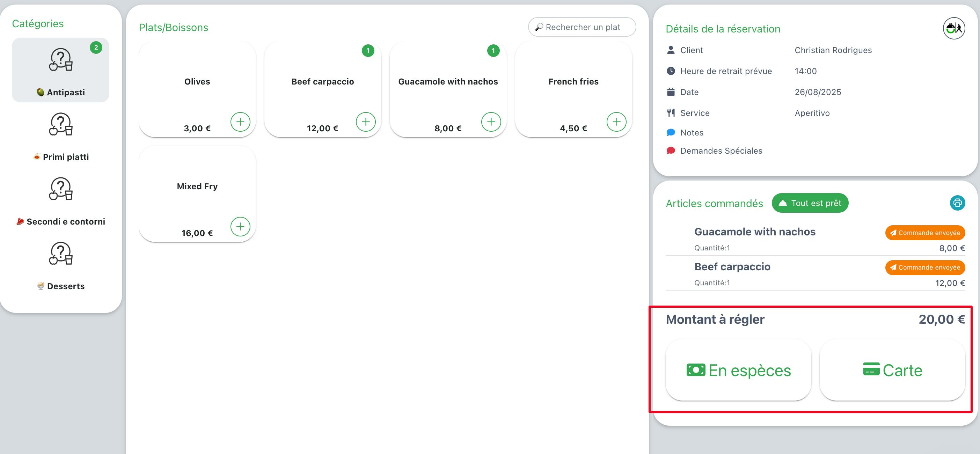This screenshot has width=980, height=454.
Task: Click the Desserts category icon
Action: (60, 254)
